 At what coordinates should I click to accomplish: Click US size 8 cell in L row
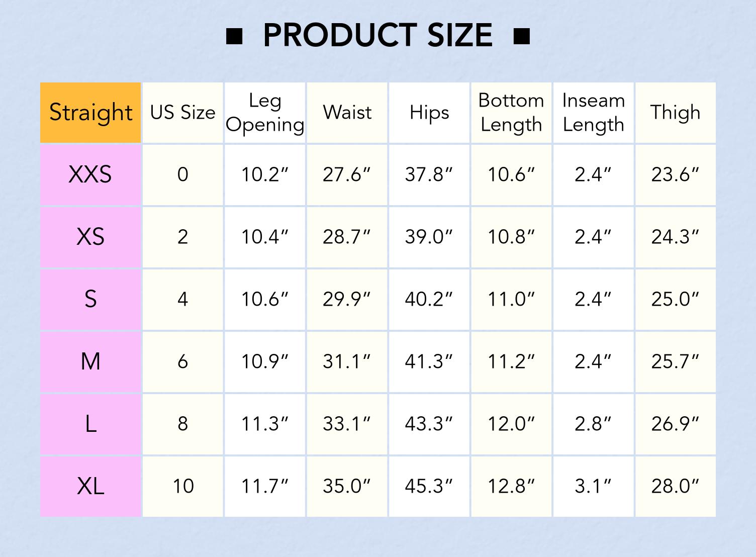[x=182, y=424]
